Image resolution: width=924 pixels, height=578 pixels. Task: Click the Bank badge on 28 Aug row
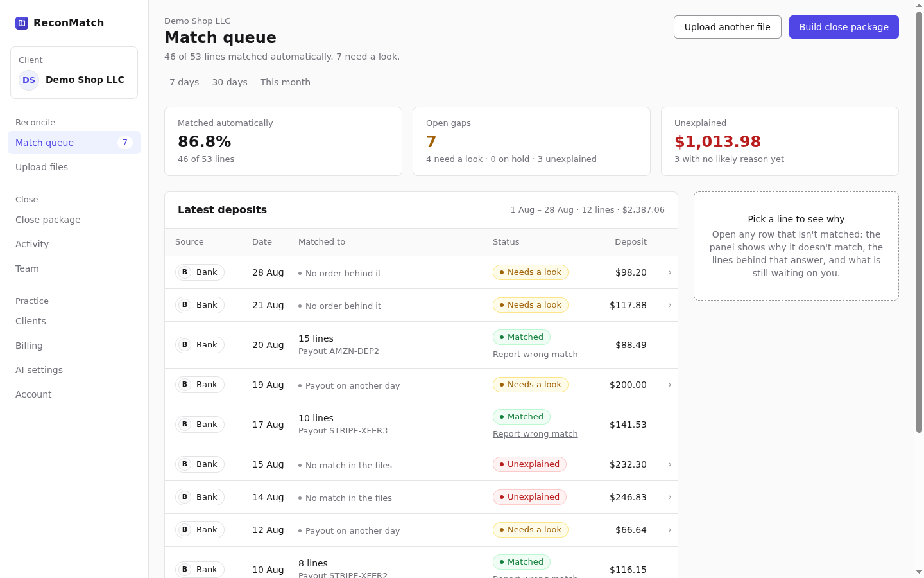(200, 272)
